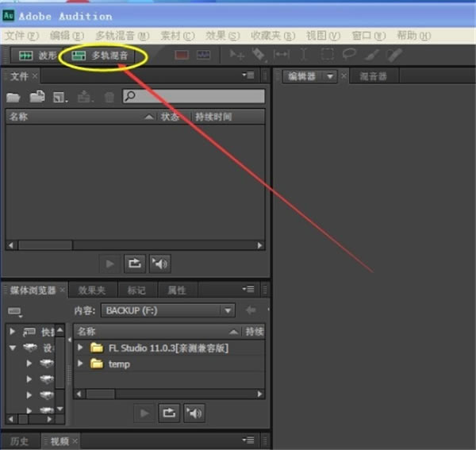
Task: Switch to the 混音器 tab
Action: point(374,76)
